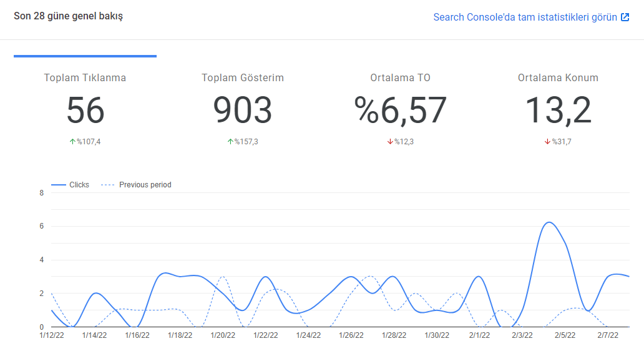This screenshot has width=644, height=351.
Task: Open Search Console'da tam istatistikleri görün link
Action: [x=525, y=17]
